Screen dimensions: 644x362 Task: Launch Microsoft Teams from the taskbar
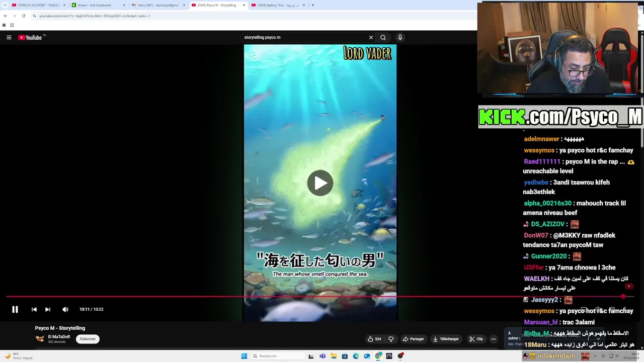[x=323, y=356]
